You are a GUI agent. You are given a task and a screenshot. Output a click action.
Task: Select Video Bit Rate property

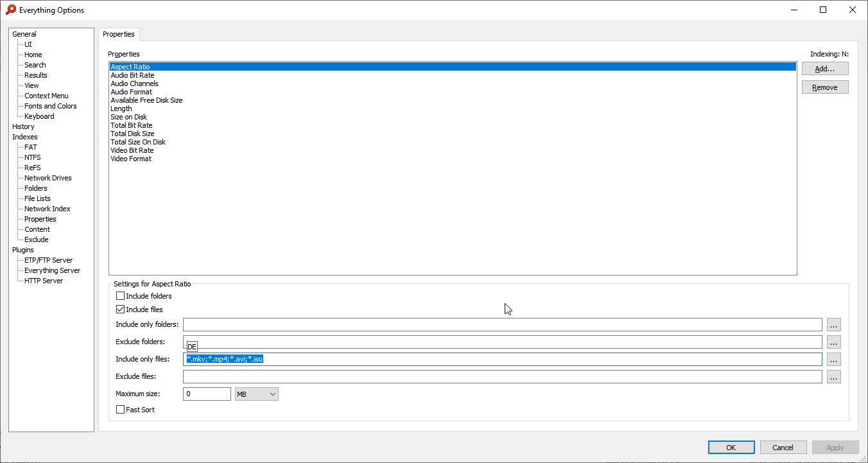pyautogui.click(x=453, y=150)
